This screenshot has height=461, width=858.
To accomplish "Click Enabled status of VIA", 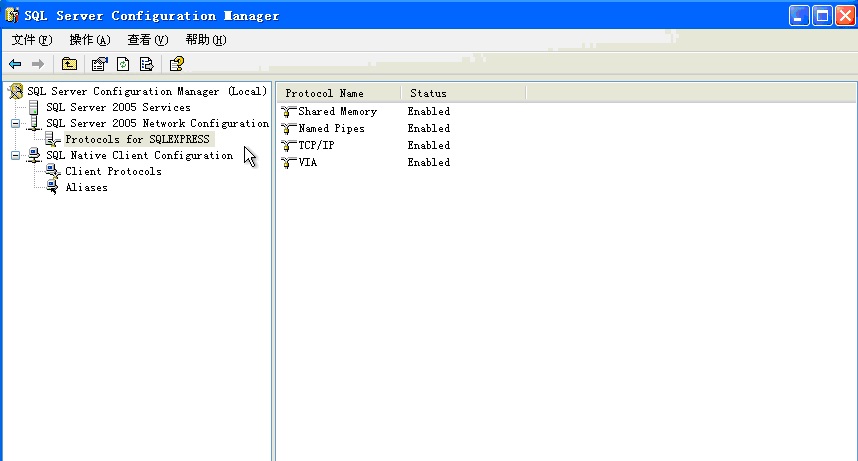I will (429, 163).
